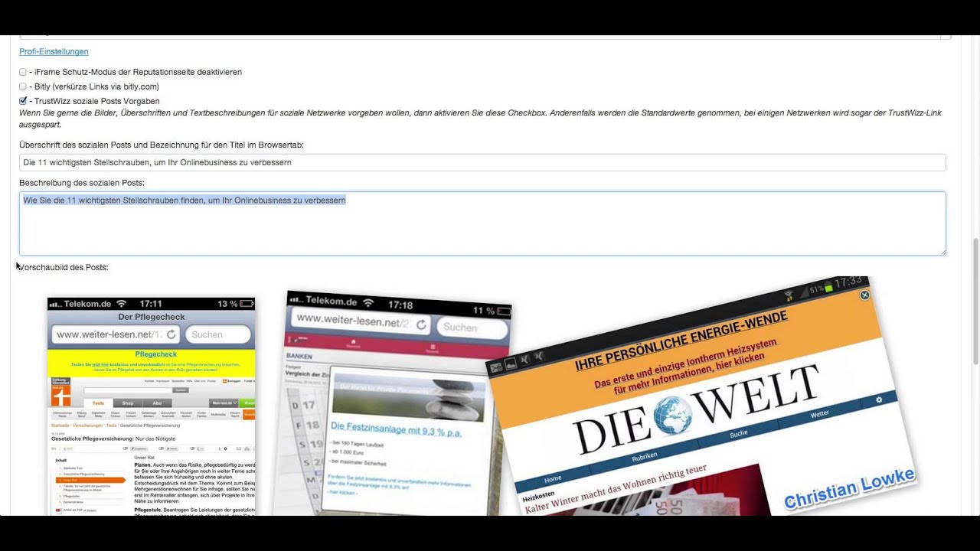Screen dimensions: 980x551
Task: Click the settings gear in Die Welt preview
Action: coord(879,400)
